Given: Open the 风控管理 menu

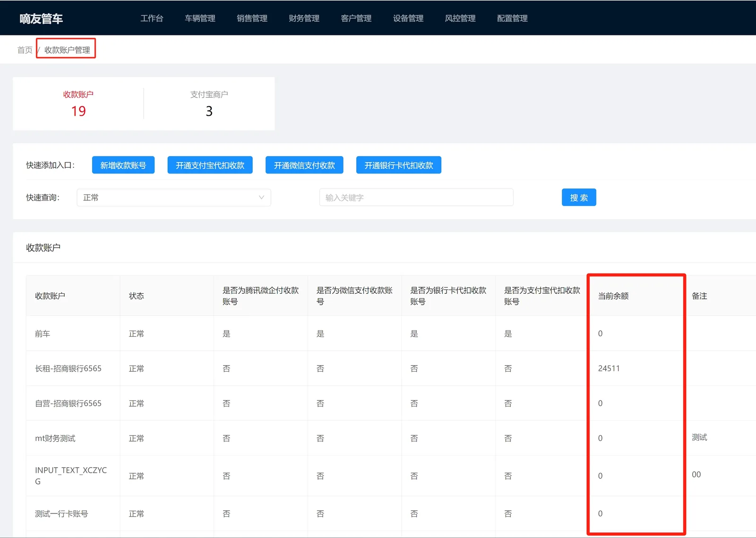Looking at the screenshot, I should 460,18.
